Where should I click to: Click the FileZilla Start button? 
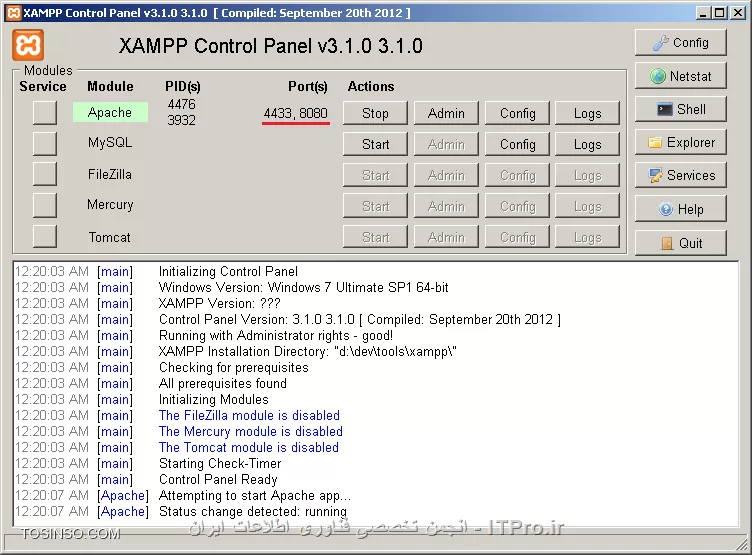point(375,175)
